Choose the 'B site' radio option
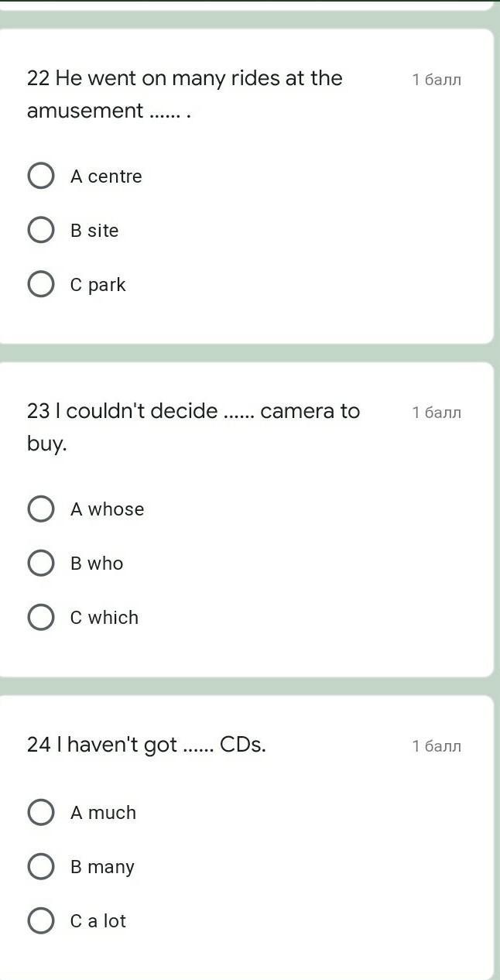Screen dimensions: 500x980 pyautogui.click(x=41, y=230)
